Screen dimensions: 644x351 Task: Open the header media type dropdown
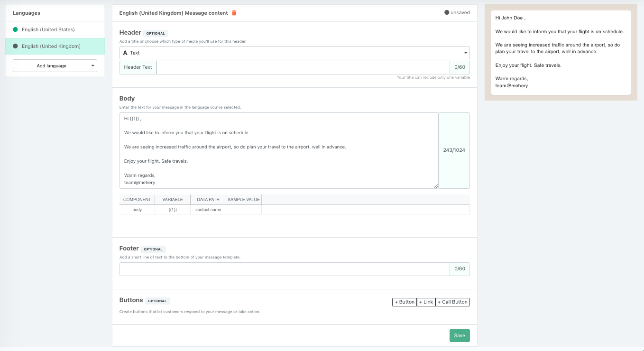(x=466, y=53)
